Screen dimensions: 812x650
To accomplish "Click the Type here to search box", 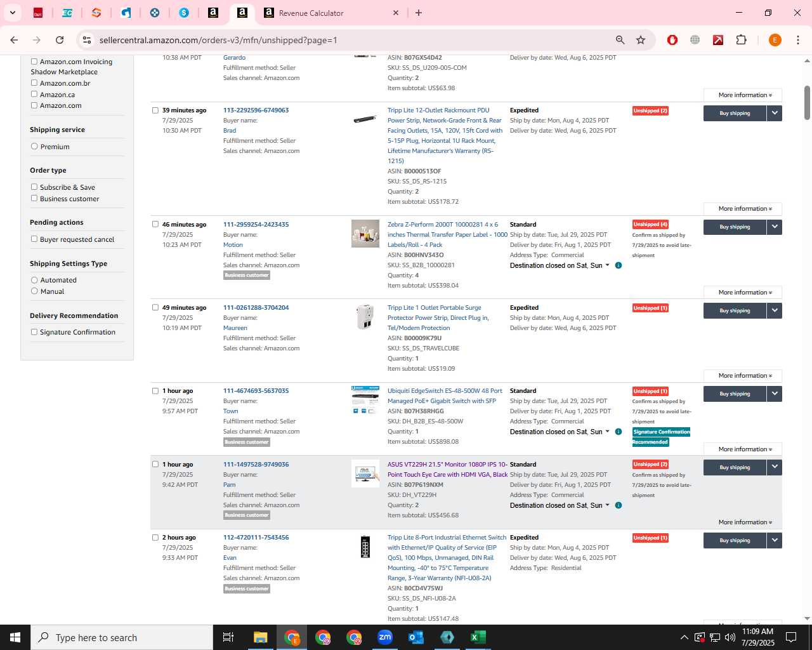I will [x=122, y=637].
